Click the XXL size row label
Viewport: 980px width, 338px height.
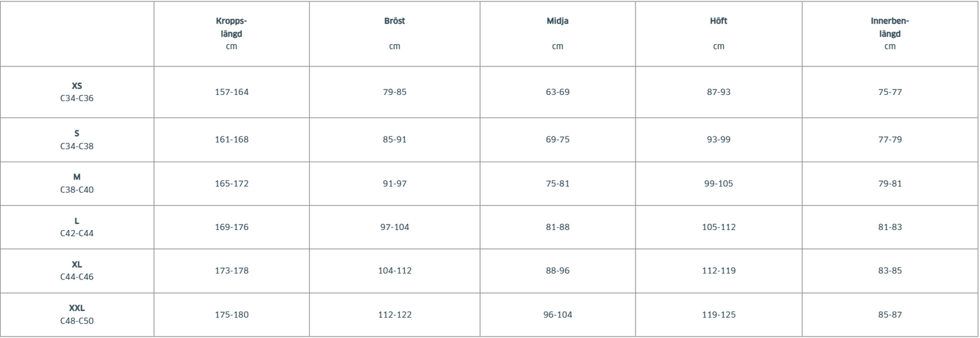[77, 314]
